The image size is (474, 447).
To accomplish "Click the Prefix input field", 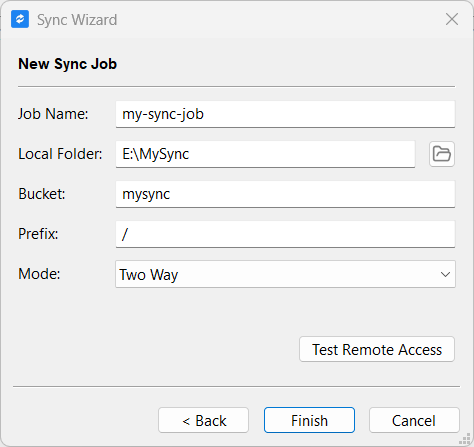I will 285,234.
